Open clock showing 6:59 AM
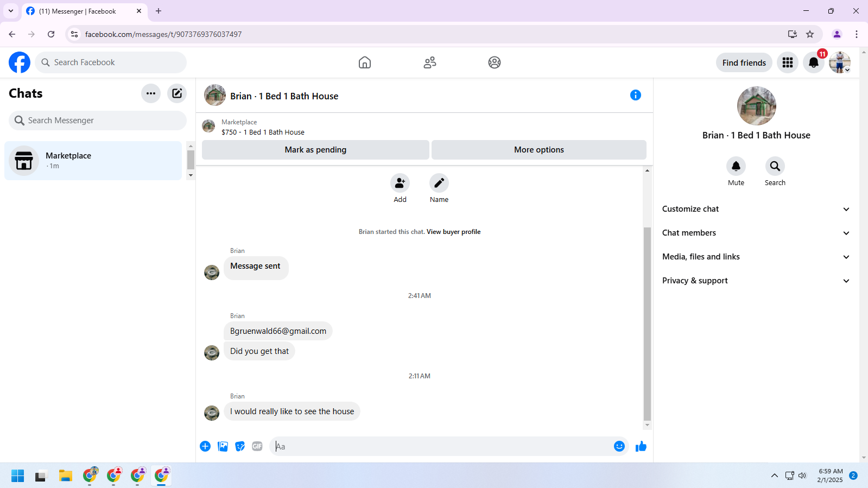Viewport: 868px width, 488px height. (x=831, y=476)
